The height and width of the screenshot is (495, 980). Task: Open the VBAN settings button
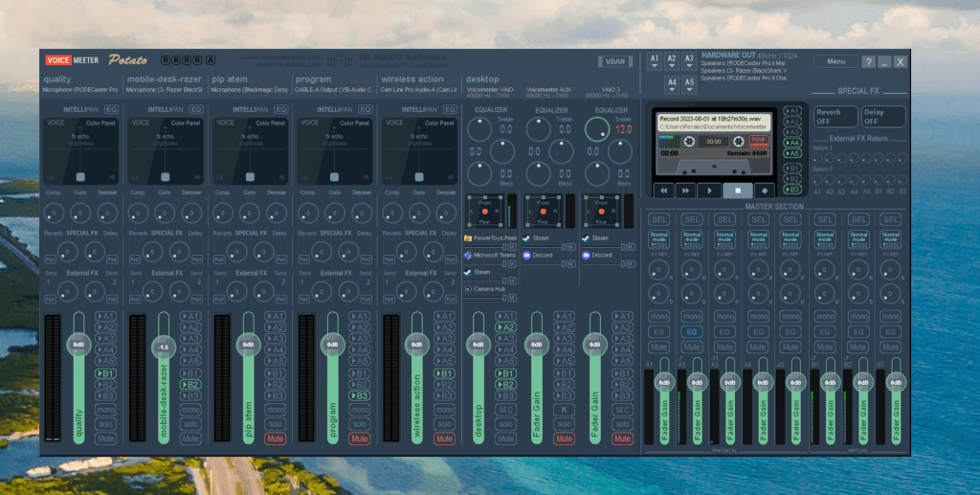tap(615, 61)
